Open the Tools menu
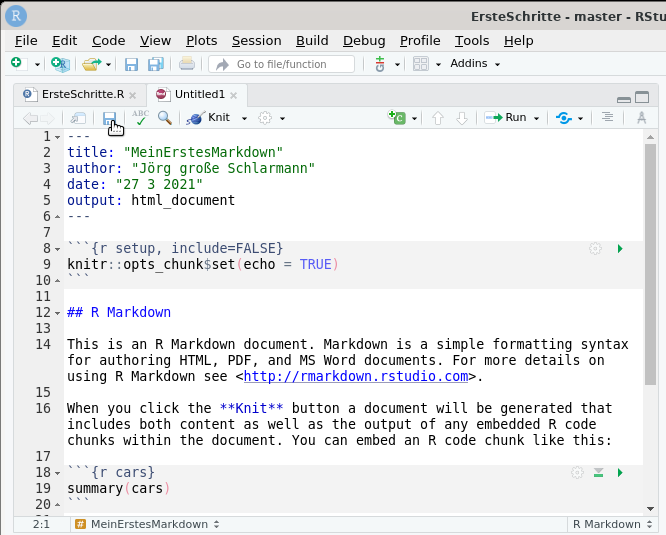The height and width of the screenshot is (535, 666). tap(472, 41)
